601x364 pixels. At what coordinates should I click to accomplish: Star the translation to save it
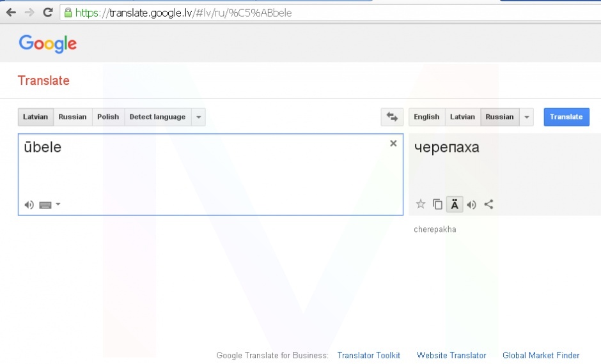(421, 204)
